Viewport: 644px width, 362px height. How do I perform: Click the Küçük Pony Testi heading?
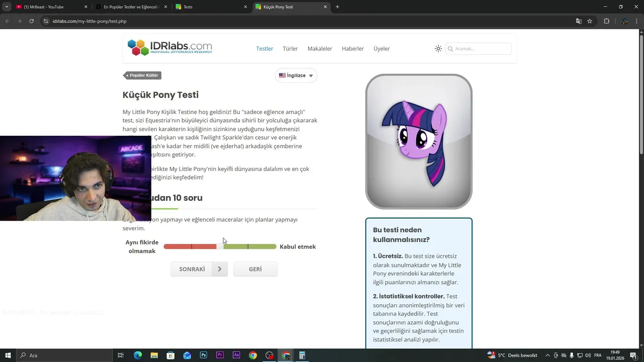(160, 95)
